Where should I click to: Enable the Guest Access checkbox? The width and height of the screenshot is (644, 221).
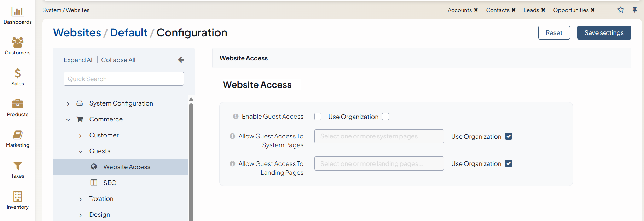click(x=318, y=117)
